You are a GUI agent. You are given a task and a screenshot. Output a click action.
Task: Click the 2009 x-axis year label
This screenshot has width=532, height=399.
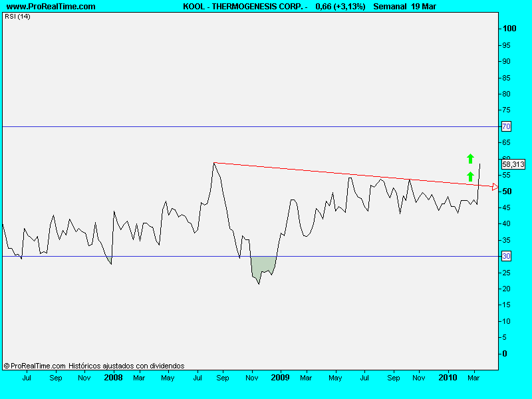(x=280, y=377)
